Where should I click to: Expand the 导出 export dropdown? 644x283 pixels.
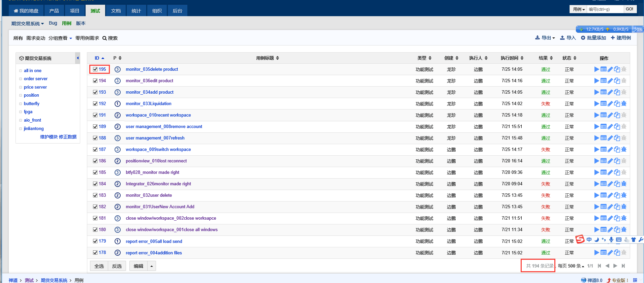click(x=545, y=38)
